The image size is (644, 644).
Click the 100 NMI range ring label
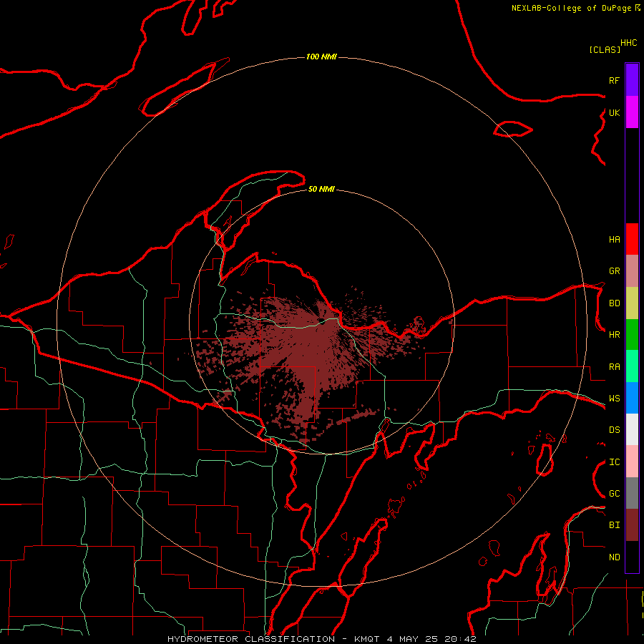[x=321, y=57]
